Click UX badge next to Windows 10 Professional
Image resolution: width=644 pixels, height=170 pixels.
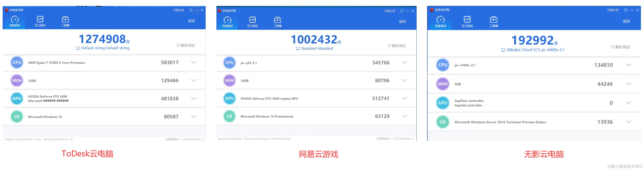(x=229, y=116)
